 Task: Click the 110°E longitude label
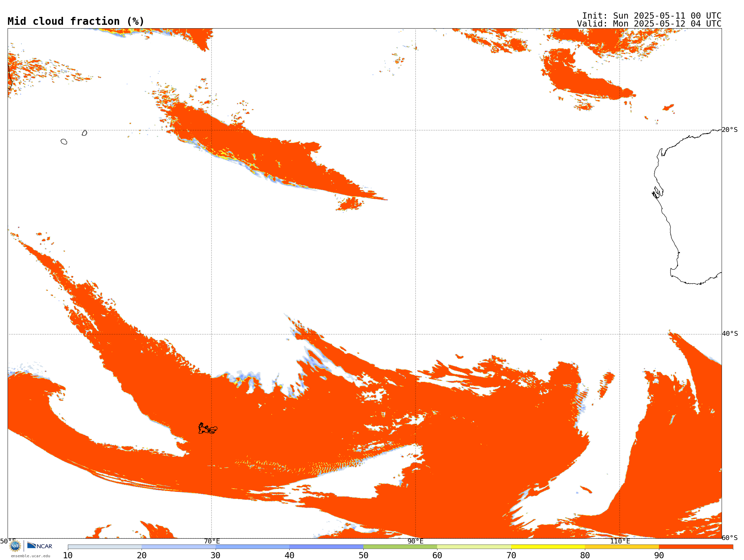(x=620, y=541)
